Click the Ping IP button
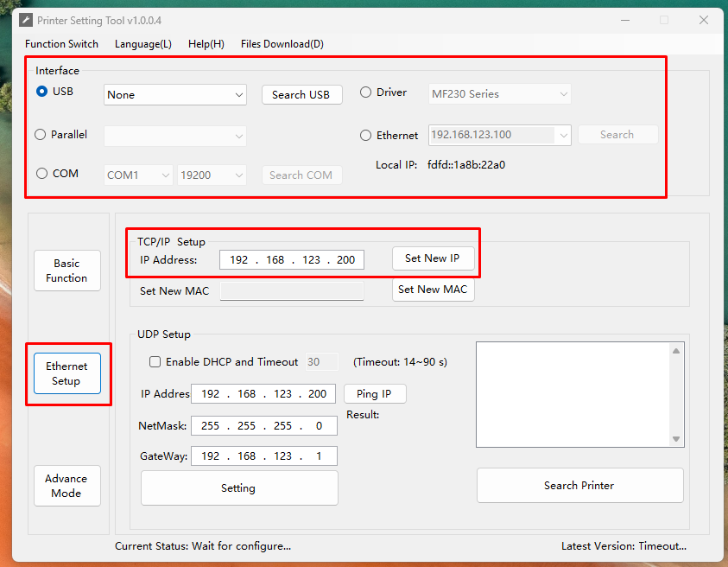Viewport: 728px width, 567px height. click(x=374, y=394)
